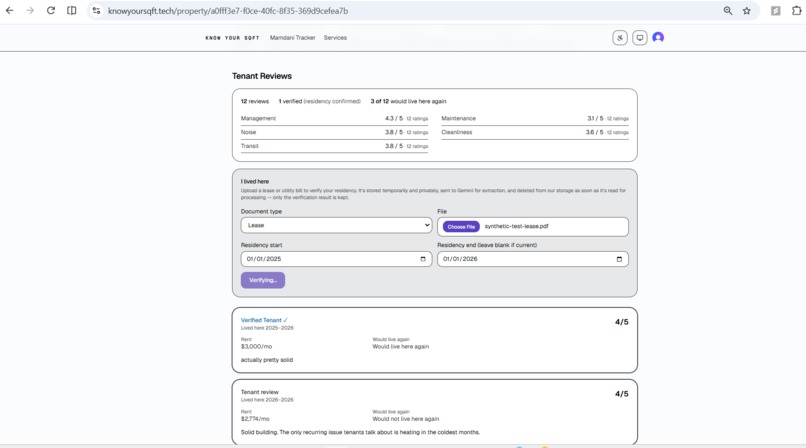Click the Verified Tenant label

[x=264, y=320]
